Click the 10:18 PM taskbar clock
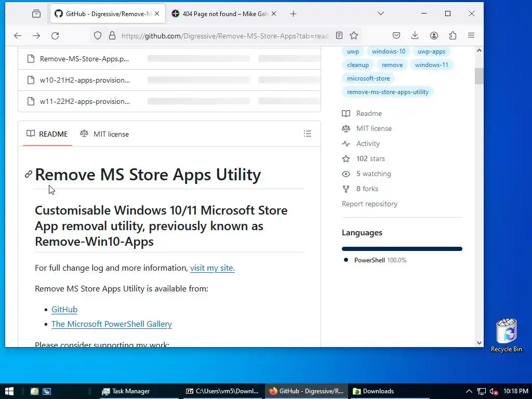532x399 pixels. [516, 391]
